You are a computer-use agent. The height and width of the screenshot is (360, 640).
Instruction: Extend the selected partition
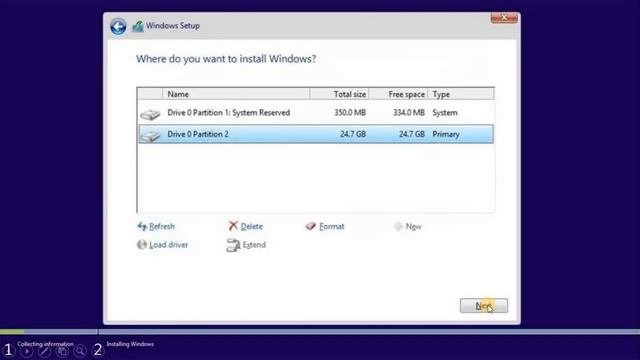click(254, 244)
